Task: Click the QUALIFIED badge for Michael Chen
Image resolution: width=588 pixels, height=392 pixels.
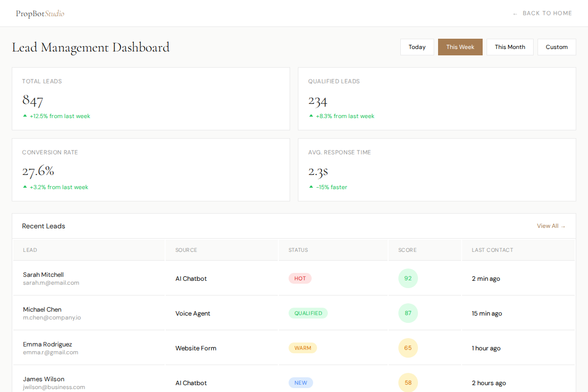Action: (308, 313)
